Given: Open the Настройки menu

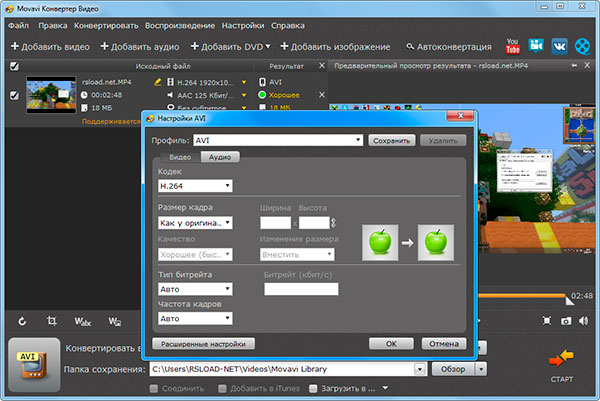Looking at the screenshot, I should pos(243,26).
